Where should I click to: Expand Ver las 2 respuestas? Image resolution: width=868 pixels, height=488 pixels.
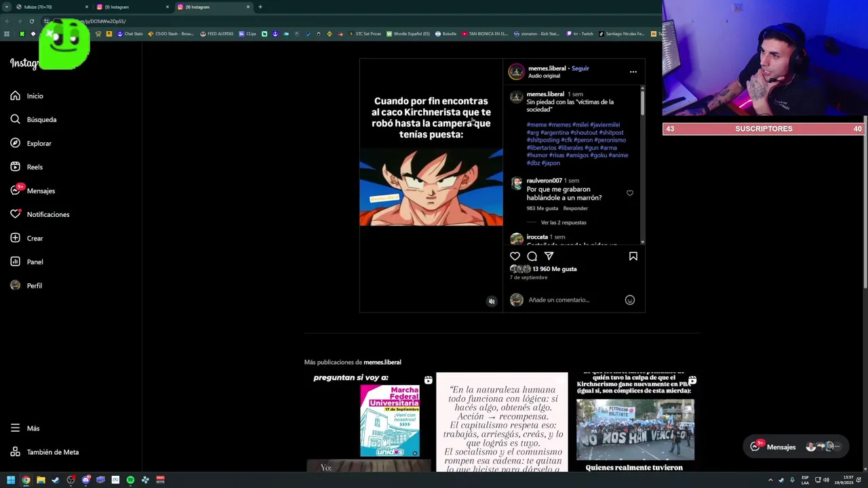click(564, 222)
